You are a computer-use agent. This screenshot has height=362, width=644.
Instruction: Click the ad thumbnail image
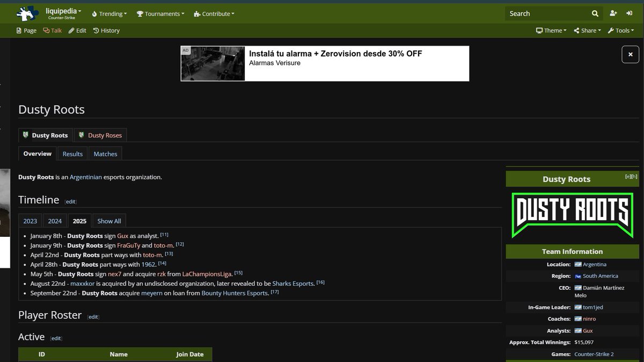[x=213, y=63]
